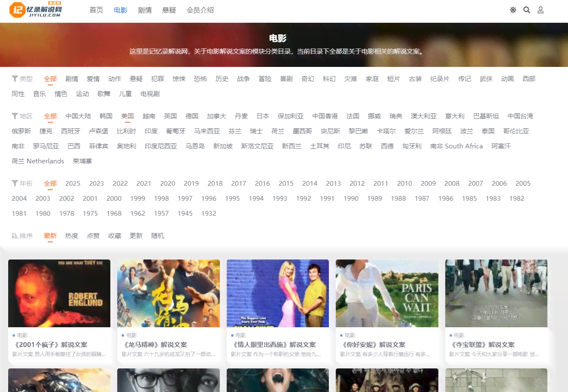Filter region by 柬埔寨
Viewport: 568px width, 392px height.
pyautogui.click(x=82, y=161)
